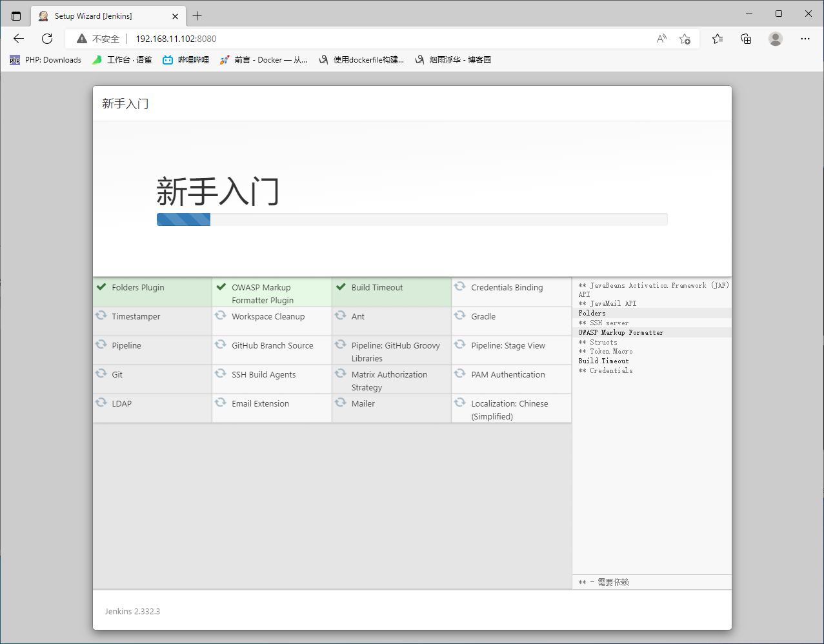Open the 烟雨浮华 - 博客园 bookmark
The height and width of the screenshot is (644, 824).
pos(453,60)
